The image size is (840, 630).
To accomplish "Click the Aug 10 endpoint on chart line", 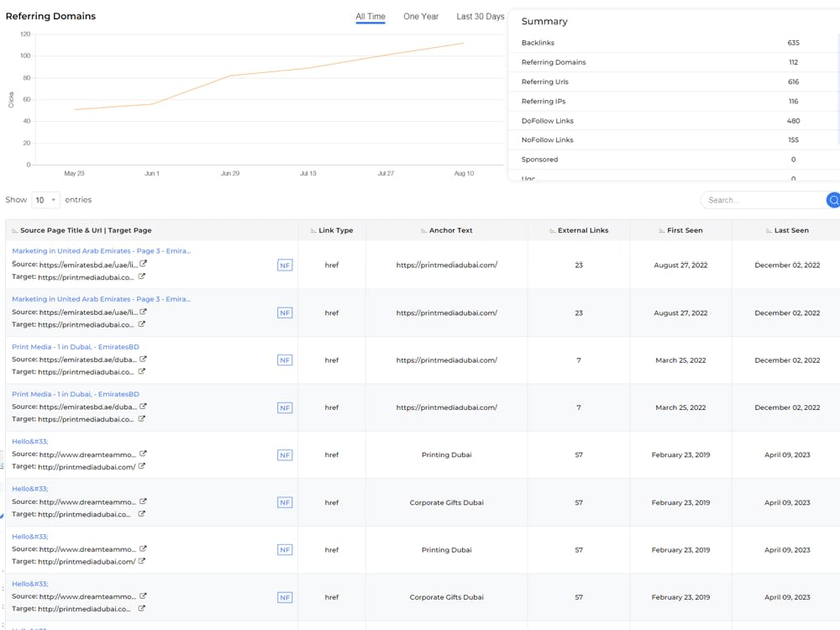I will [464, 44].
